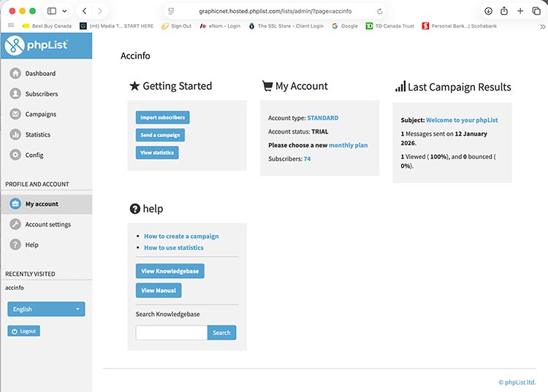Open the Google bookmark in favorites bar
The width and height of the screenshot is (548, 392).
[345, 26]
